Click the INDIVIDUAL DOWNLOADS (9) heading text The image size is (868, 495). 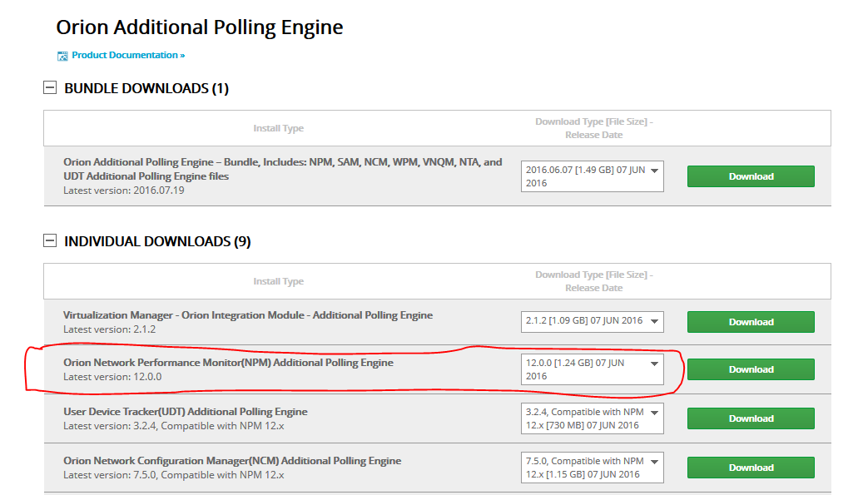(157, 241)
